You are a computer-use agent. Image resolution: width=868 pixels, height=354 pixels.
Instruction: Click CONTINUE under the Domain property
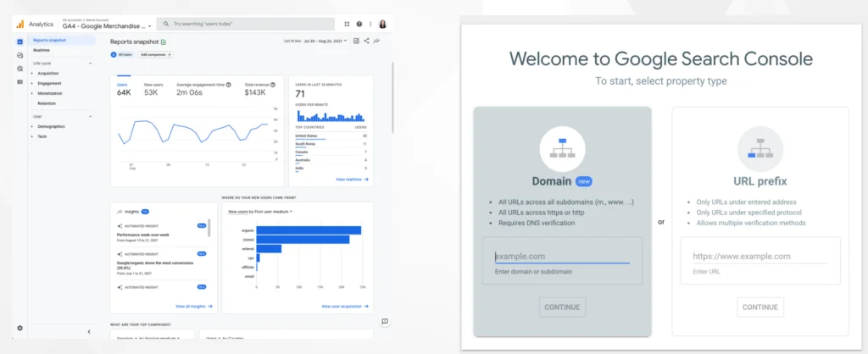[562, 307]
